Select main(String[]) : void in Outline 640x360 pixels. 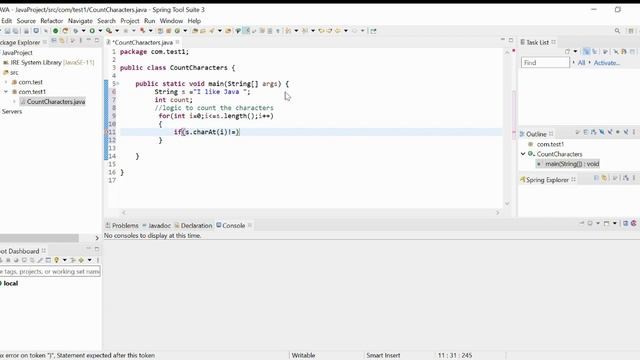[568, 164]
